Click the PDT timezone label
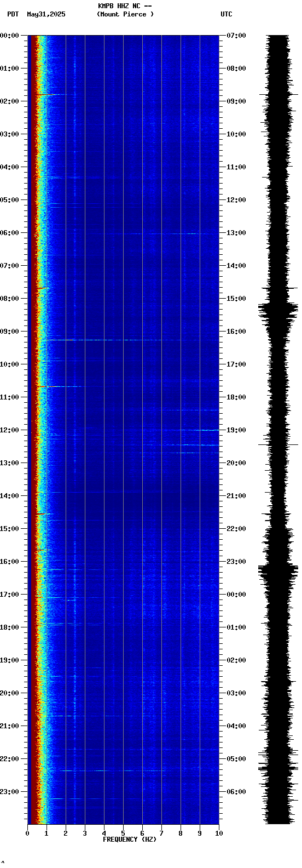Viewport: 302px width, 868px height. (13, 14)
